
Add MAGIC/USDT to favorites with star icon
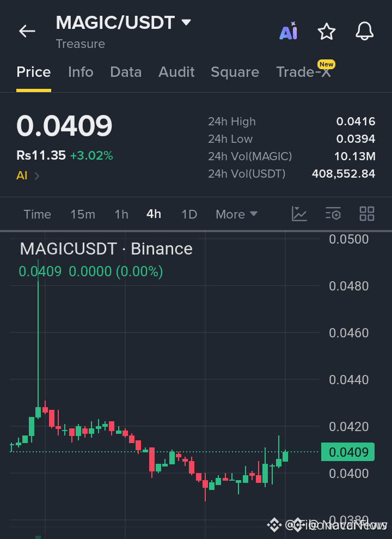point(327,32)
